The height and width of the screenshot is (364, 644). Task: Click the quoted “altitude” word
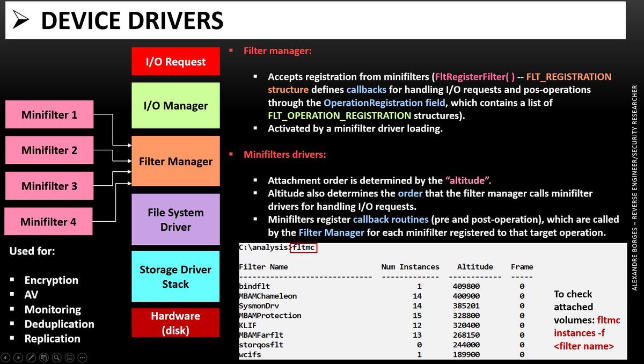[x=469, y=180]
